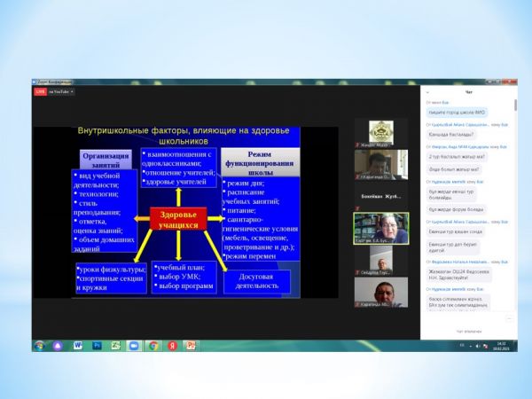Click the "Здоровье учащихся" red box on slide
The width and height of the screenshot is (532, 399).
177,219
